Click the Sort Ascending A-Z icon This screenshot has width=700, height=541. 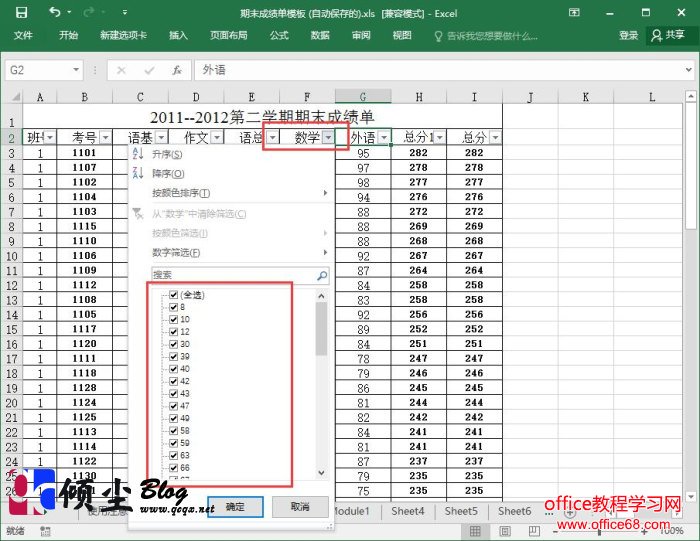138,154
